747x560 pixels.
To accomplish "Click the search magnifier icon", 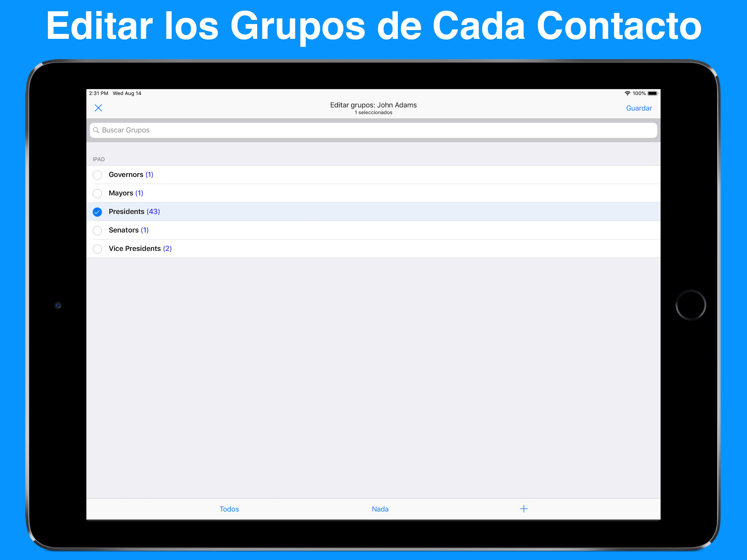I will pyautogui.click(x=96, y=130).
